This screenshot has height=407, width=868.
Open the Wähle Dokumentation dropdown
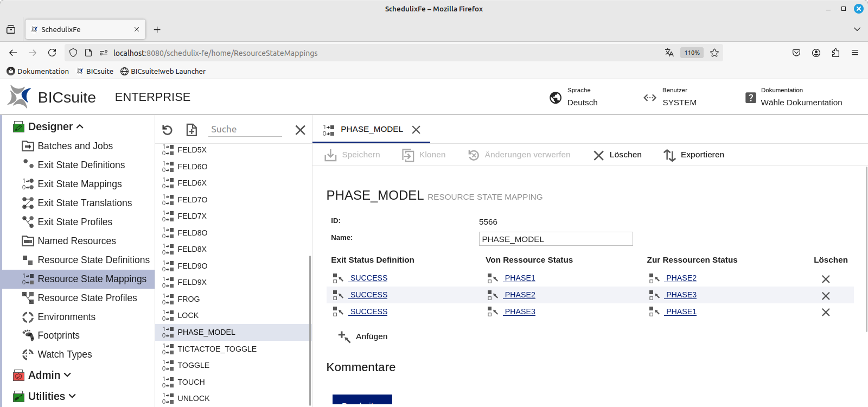click(801, 103)
